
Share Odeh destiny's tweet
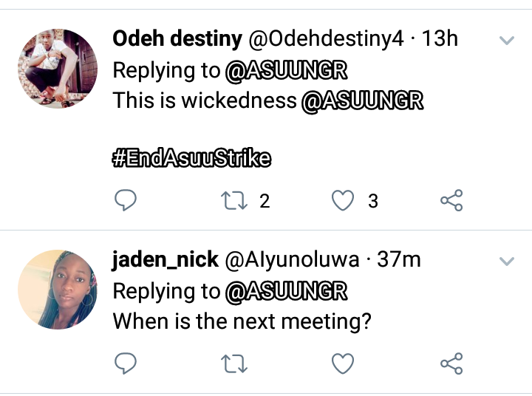click(451, 199)
